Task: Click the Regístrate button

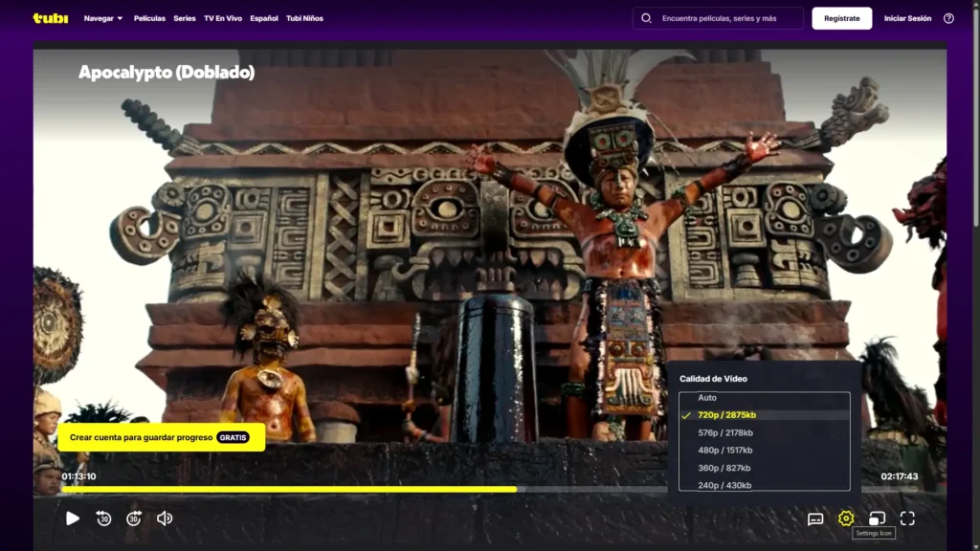Action: [x=841, y=18]
